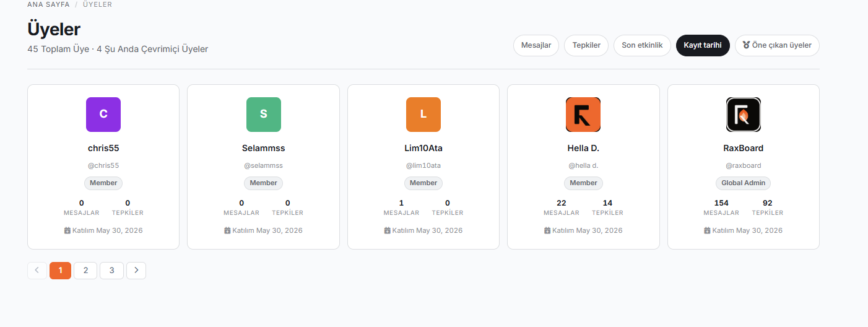Open Ana Sayfa breadcrumb link

(48, 4)
